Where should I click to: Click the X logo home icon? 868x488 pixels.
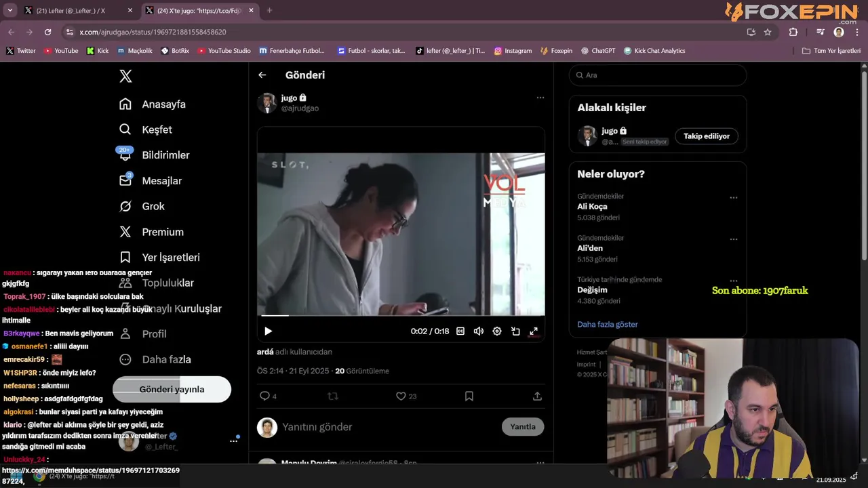(x=125, y=76)
